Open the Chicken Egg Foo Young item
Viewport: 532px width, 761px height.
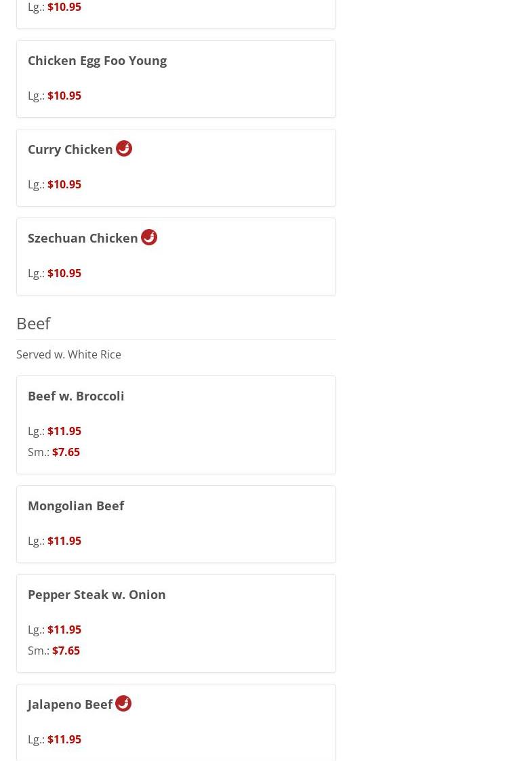(x=97, y=60)
